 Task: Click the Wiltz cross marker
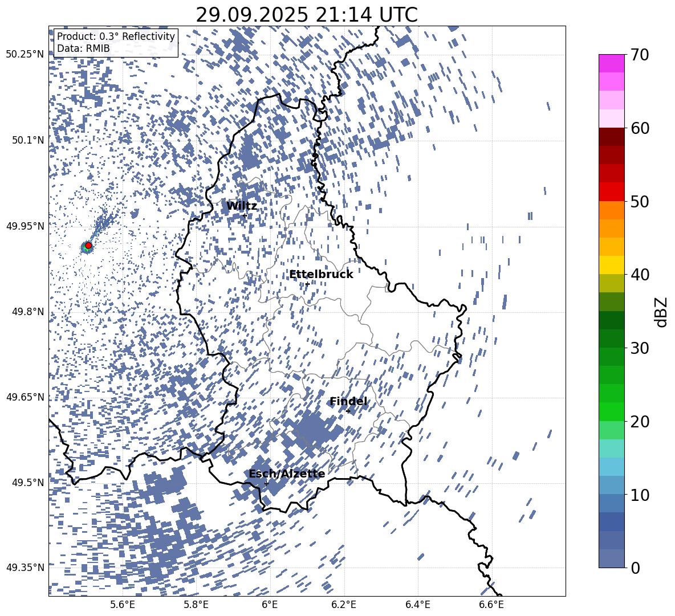pos(245,215)
